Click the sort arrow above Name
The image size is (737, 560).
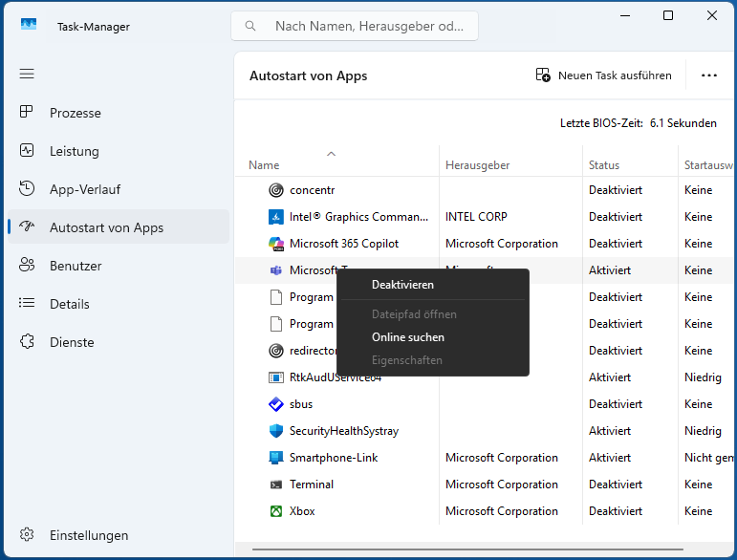point(331,154)
